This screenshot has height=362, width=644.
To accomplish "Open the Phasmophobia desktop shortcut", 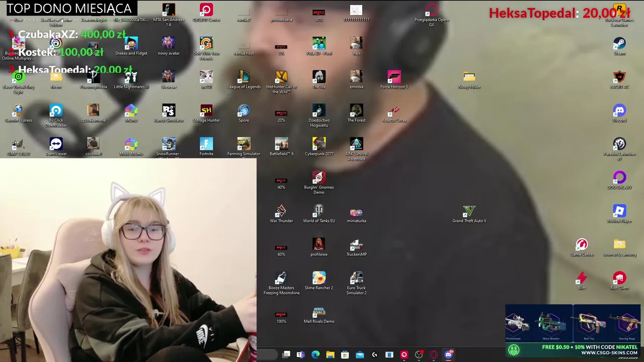I will tap(94, 79).
